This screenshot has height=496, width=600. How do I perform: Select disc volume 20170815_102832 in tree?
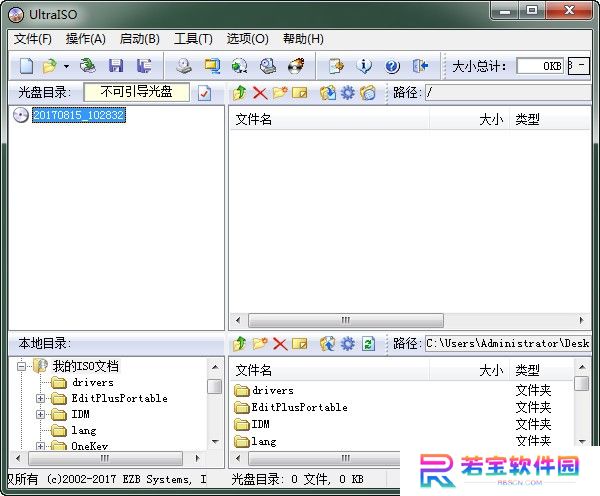[79, 115]
